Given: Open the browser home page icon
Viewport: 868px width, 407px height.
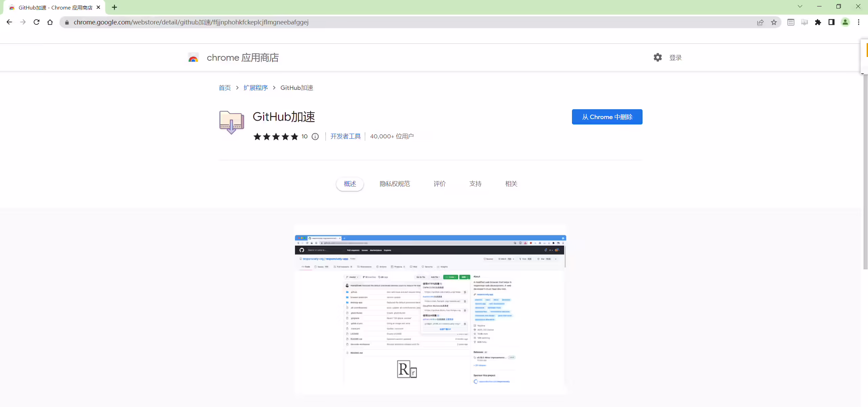Looking at the screenshot, I should pos(50,22).
